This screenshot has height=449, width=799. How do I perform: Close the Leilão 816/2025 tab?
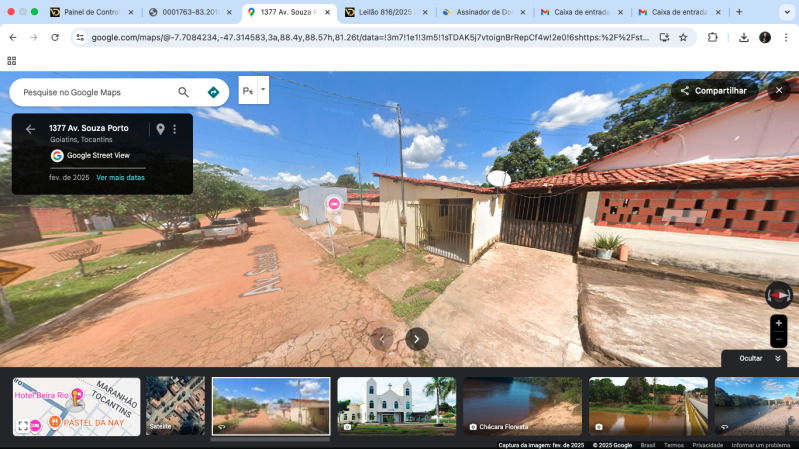(425, 12)
